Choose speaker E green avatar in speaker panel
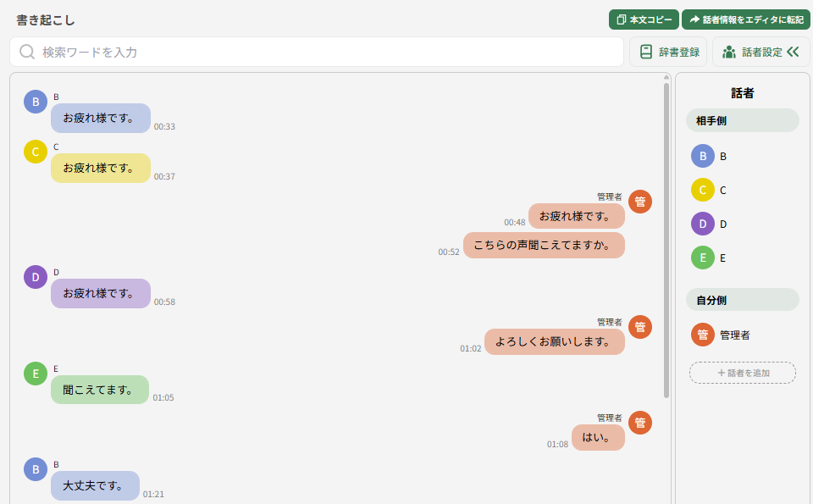Screen dimensions: 813x504 click(703, 258)
